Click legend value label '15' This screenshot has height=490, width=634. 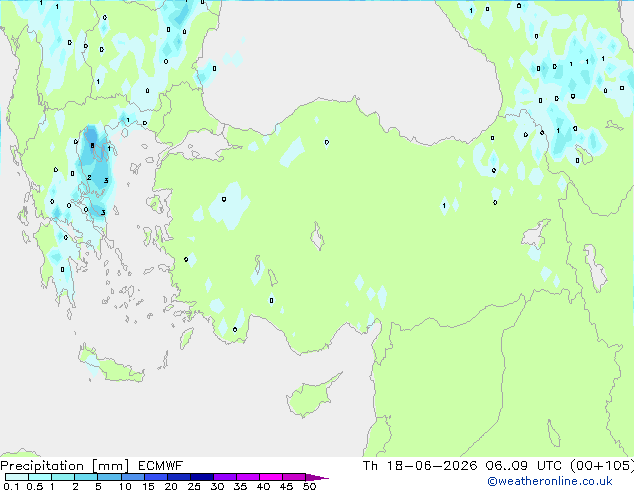point(148,486)
